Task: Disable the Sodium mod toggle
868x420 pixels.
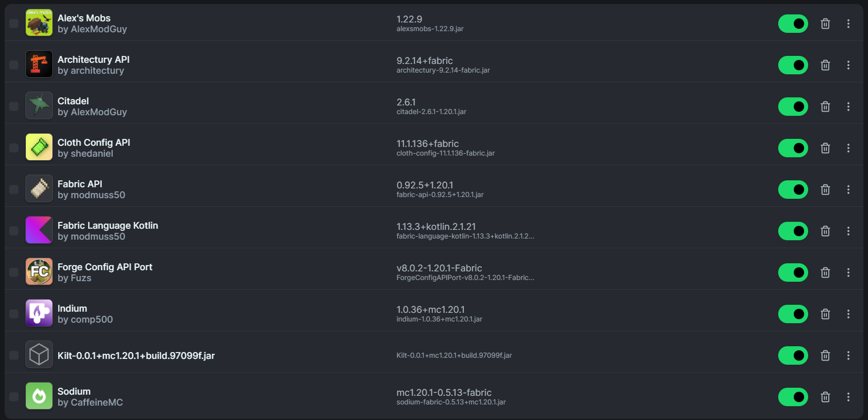Action: (793, 397)
